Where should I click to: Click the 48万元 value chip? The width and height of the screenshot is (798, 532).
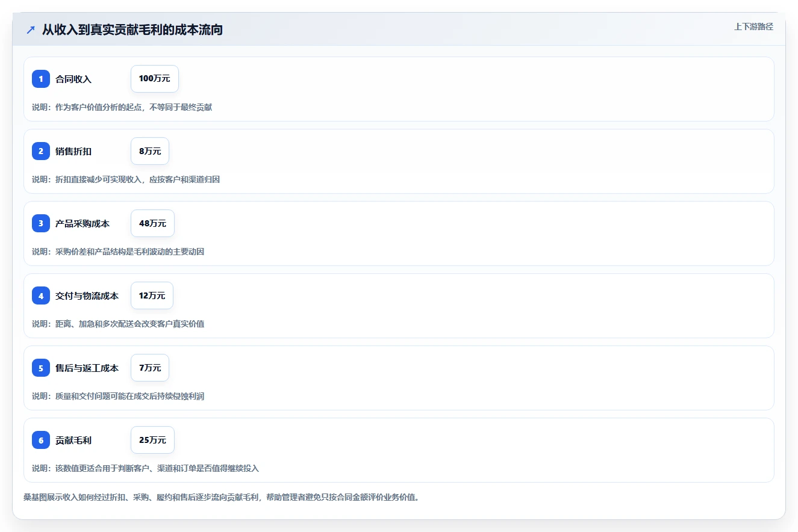pos(152,223)
